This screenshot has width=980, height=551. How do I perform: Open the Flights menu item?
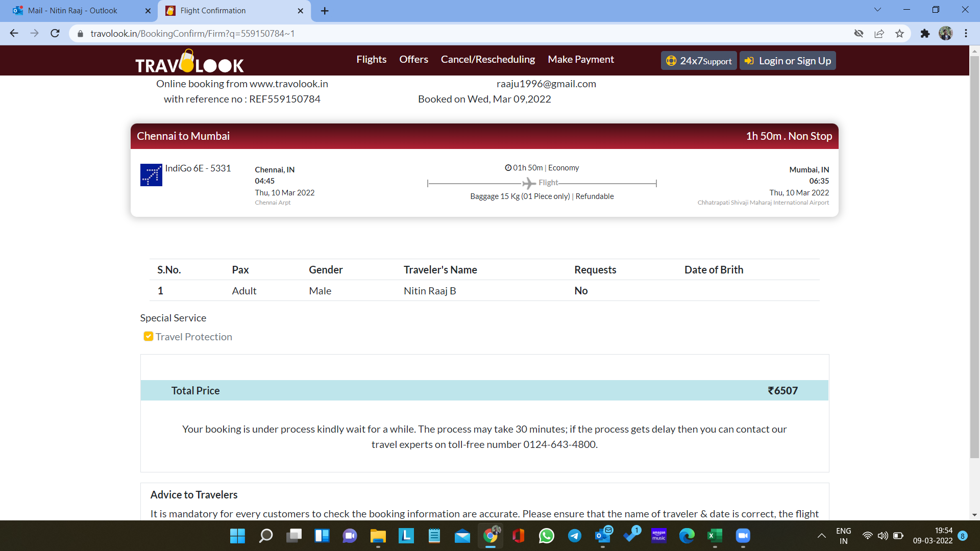[371, 60]
